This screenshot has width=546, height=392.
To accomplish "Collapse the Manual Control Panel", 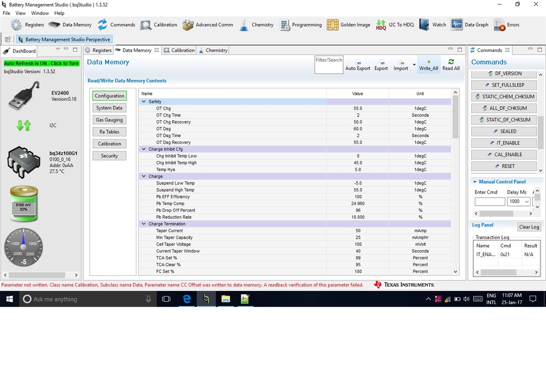I will click(x=475, y=182).
